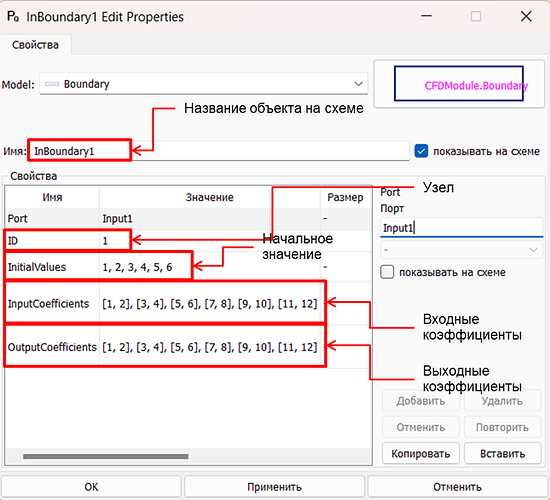
Task: Click the Вставить button
Action: pos(502,453)
